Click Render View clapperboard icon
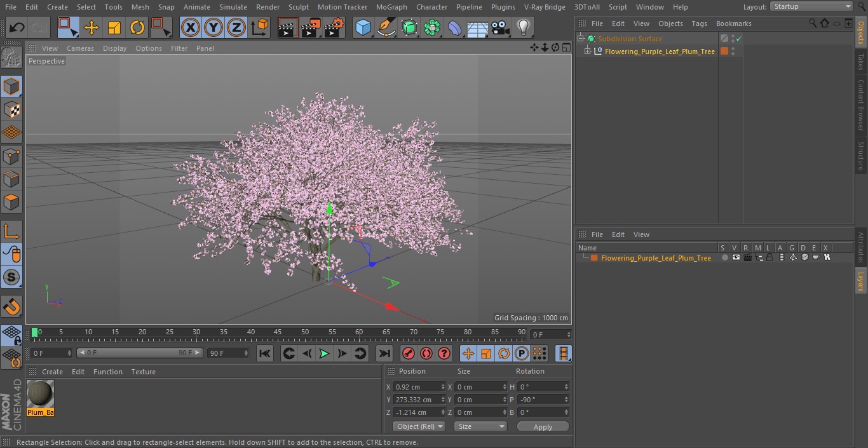This screenshot has height=448, width=868. [288, 27]
